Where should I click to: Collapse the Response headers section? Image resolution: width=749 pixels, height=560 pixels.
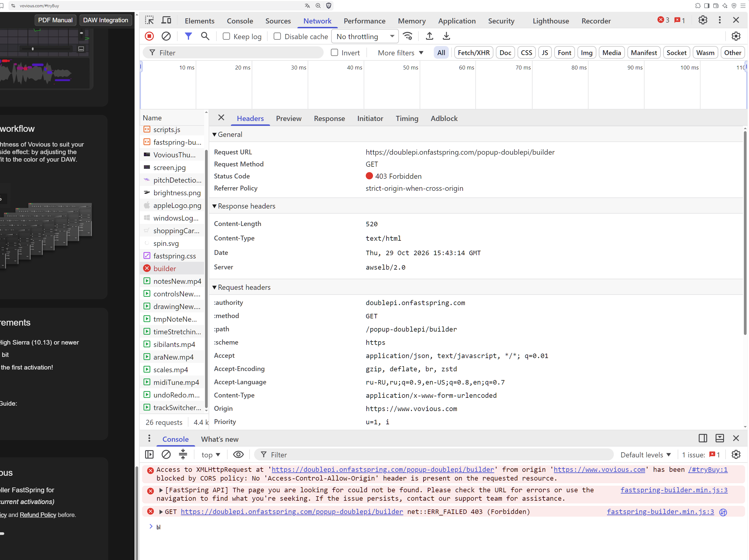[244, 206]
